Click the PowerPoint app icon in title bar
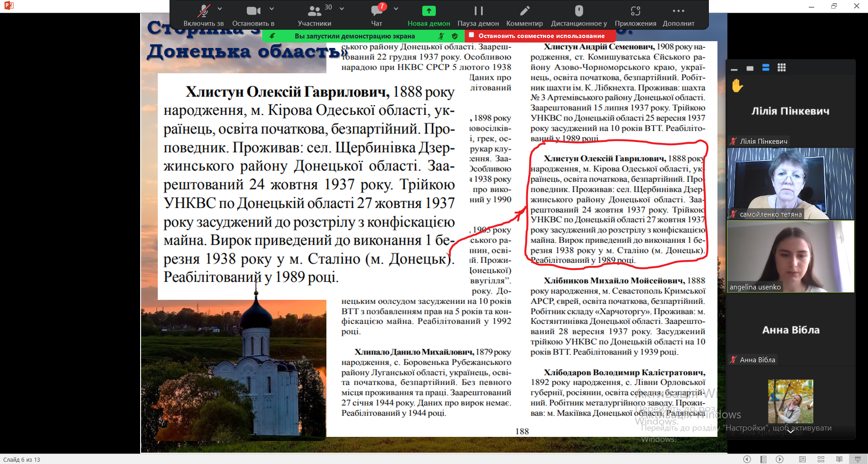This screenshot has width=868, height=464. coord(9,6)
